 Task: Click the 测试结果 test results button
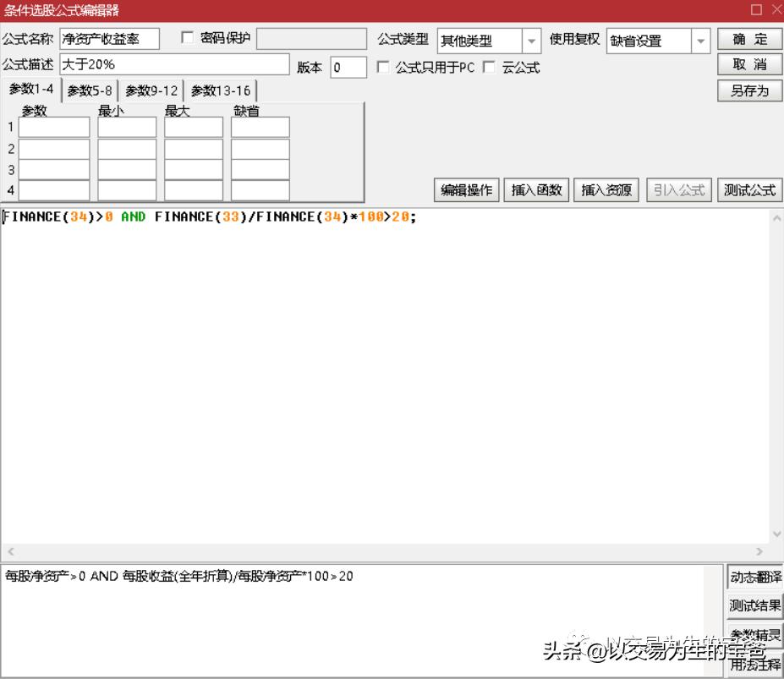[755, 606]
